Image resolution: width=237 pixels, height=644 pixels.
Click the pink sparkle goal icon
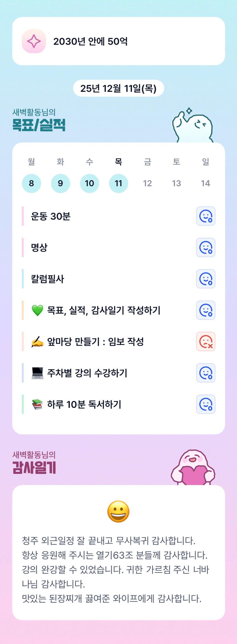click(34, 41)
